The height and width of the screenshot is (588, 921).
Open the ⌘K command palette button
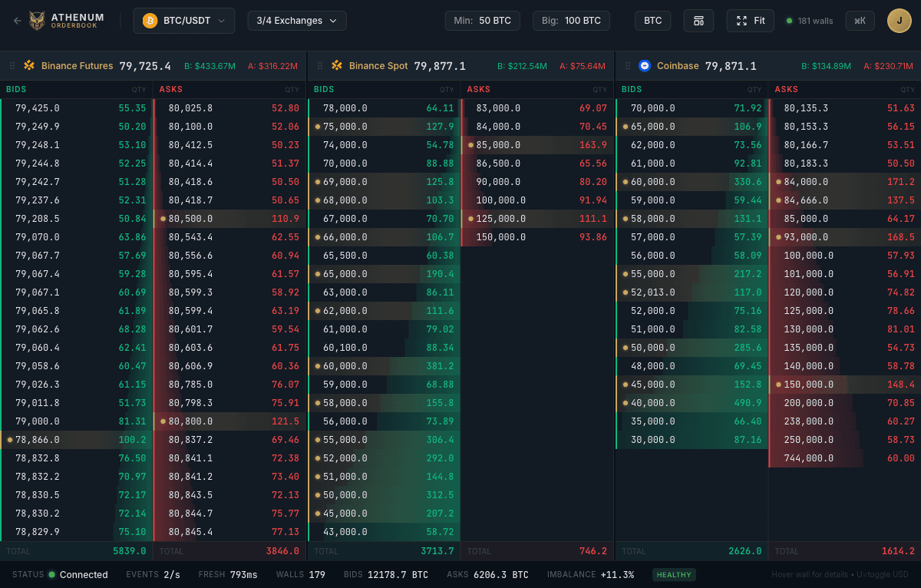860,21
